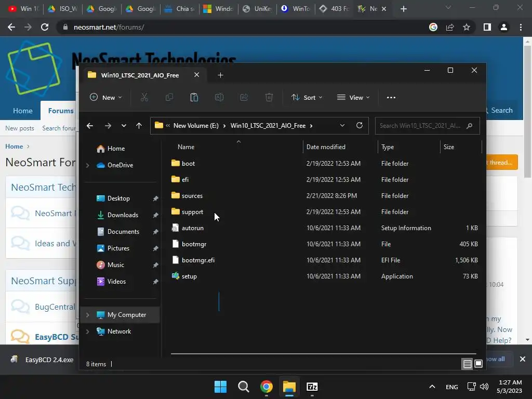The height and width of the screenshot is (399, 532).
Task: Open Chrome profile avatar icon
Action: (x=504, y=27)
